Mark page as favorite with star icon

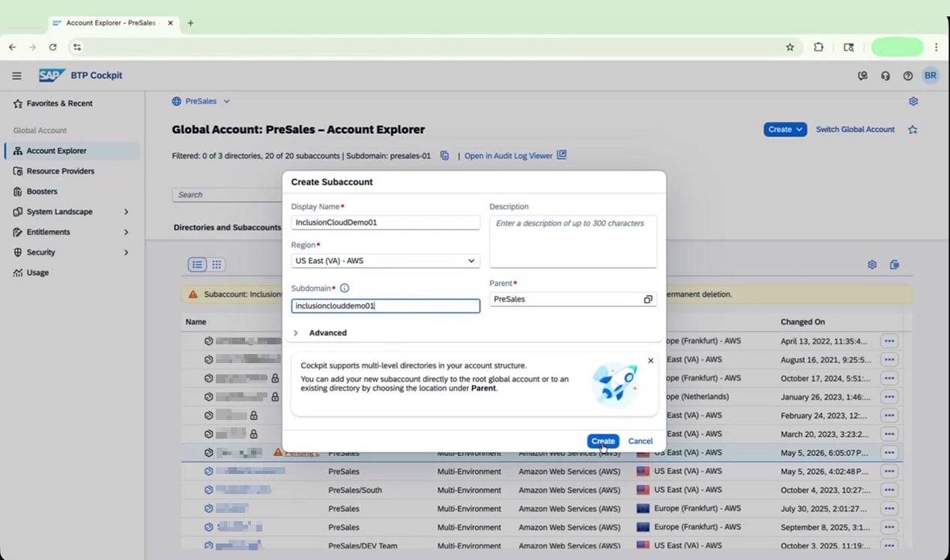[913, 130]
